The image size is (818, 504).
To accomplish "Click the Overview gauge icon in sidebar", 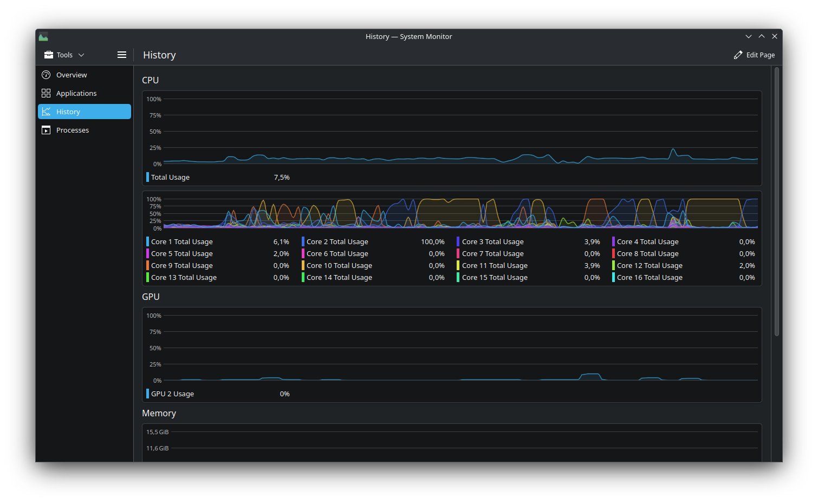I will click(x=46, y=75).
